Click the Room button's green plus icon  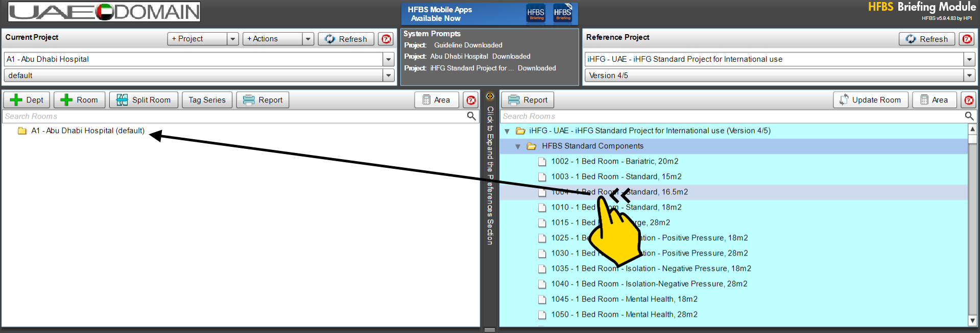[66, 100]
